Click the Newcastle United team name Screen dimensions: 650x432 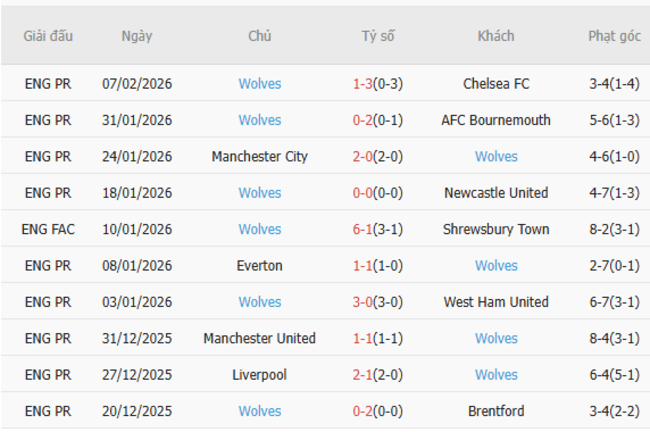pos(496,193)
